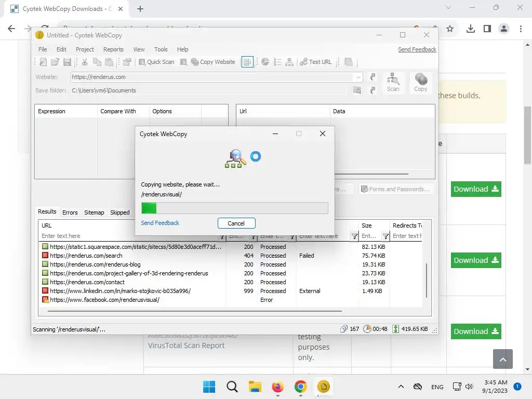
Task: Switch to the Results tab
Action: point(47,212)
